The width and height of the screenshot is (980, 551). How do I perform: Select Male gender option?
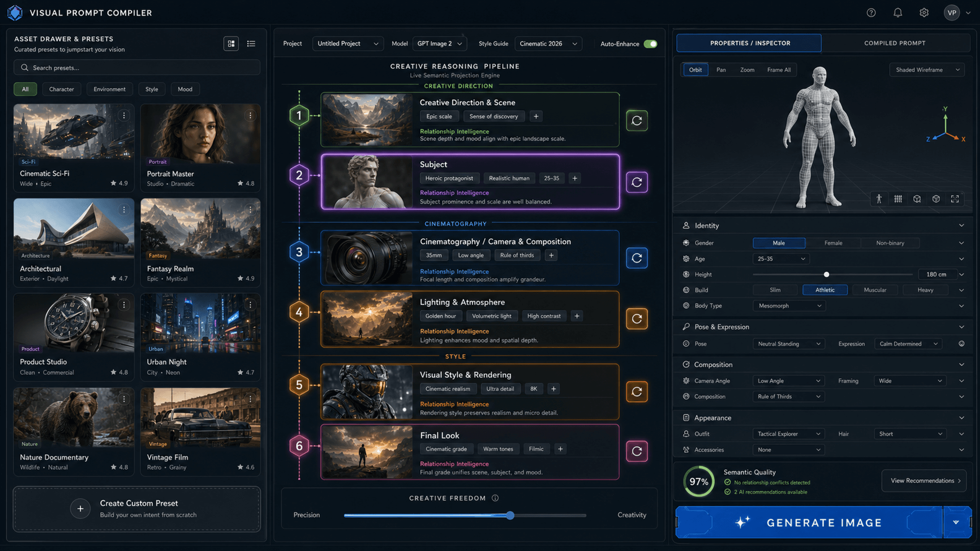(779, 243)
